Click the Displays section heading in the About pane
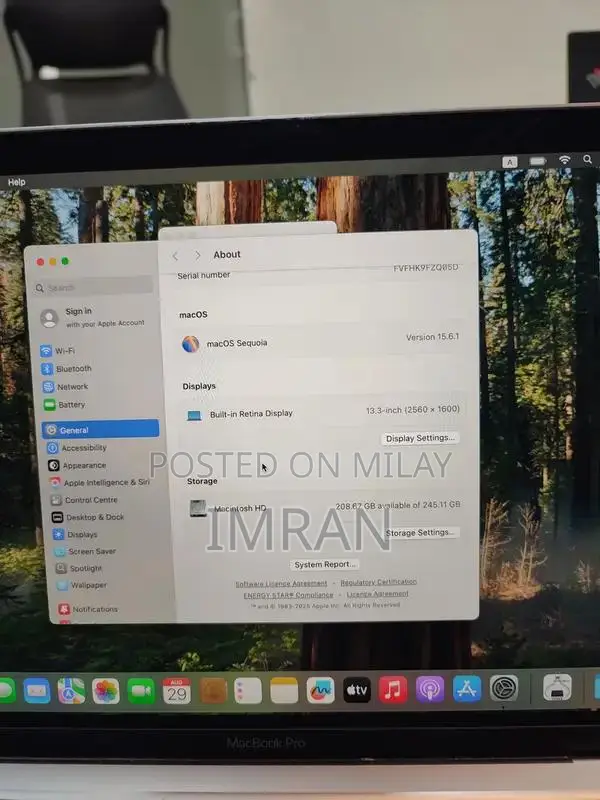 [199, 386]
